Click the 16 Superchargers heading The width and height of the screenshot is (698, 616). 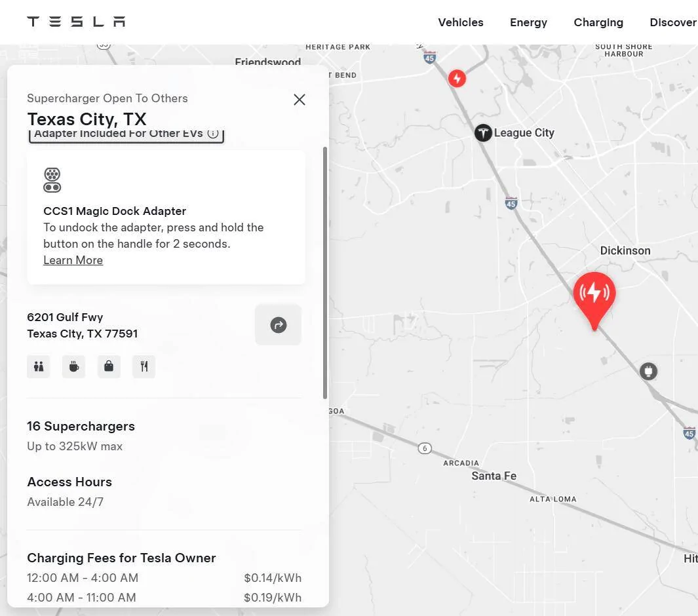[81, 427]
